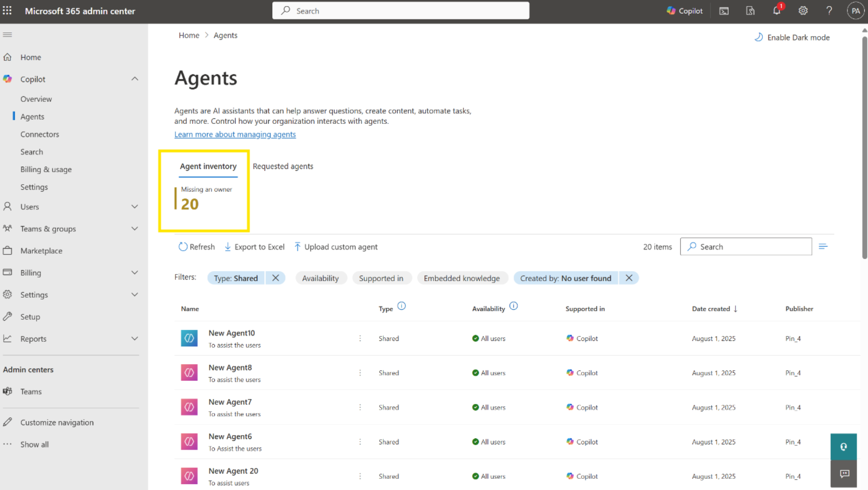868x490 pixels.
Task: Remove Created by: No user found filter
Action: [629, 278]
